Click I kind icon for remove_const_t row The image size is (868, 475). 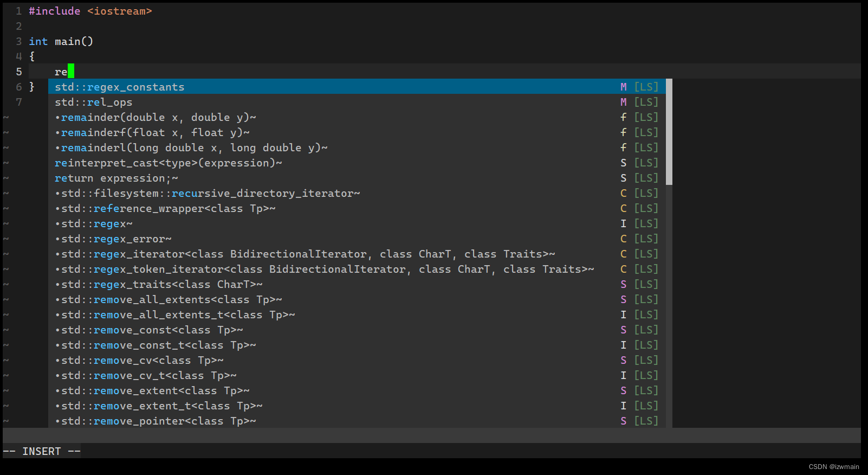click(x=624, y=345)
